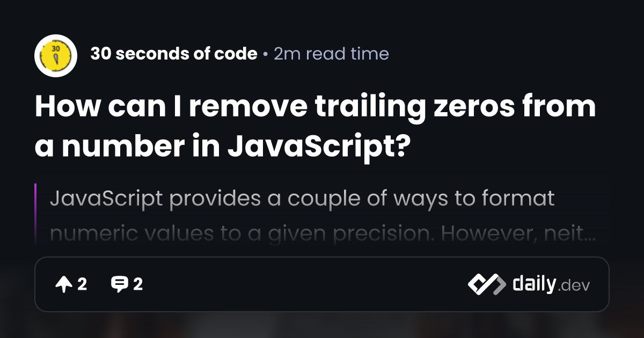Click the word "JavaScript?" in the headline
Viewport: 644px width, 338px height.
(x=317, y=145)
